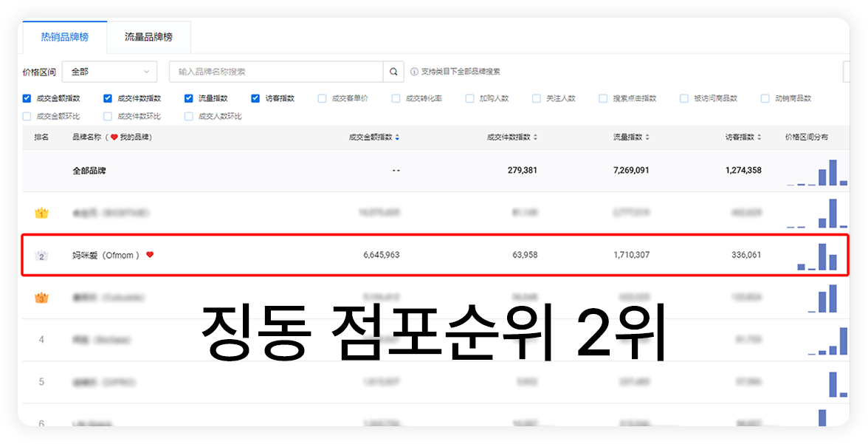Click the 全部品牌 row label
This screenshot has height=444, width=868.
[89, 171]
